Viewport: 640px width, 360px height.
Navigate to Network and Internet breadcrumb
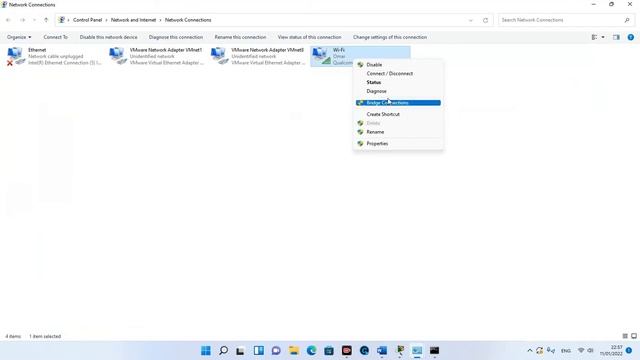coord(133,20)
